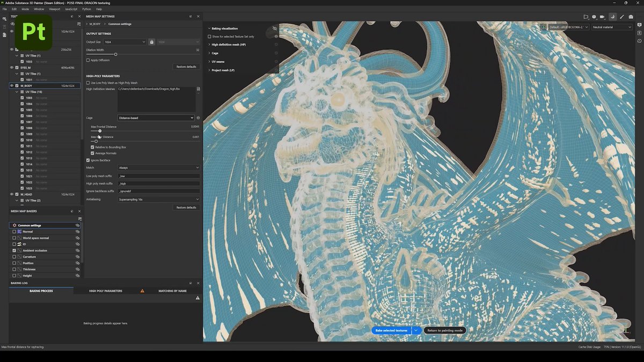Click the orange warning icon in Baking Log tabs

click(142, 291)
